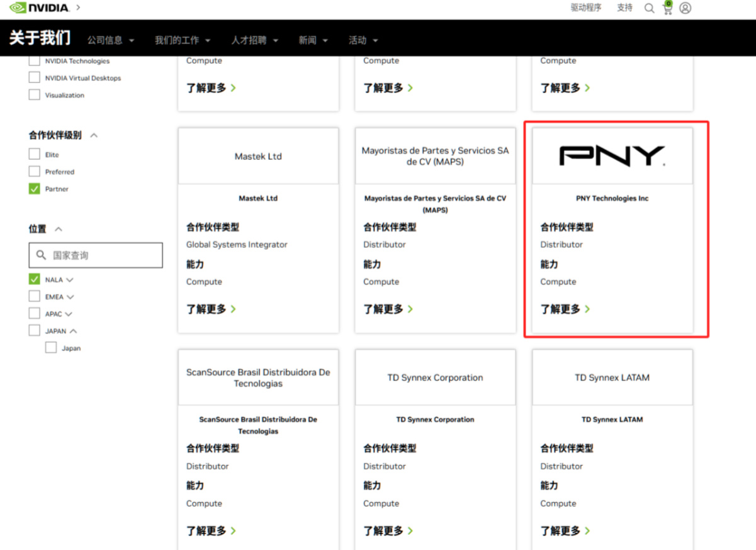
Task: Collapse the 位置 filter section
Action: pyautogui.click(x=59, y=229)
